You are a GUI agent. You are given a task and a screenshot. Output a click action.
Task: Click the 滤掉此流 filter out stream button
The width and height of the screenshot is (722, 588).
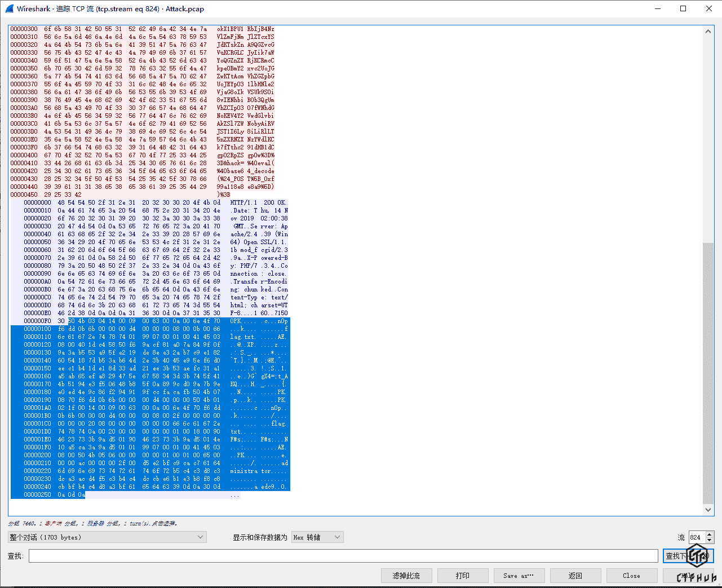pyautogui.click(x=406, y=576)
